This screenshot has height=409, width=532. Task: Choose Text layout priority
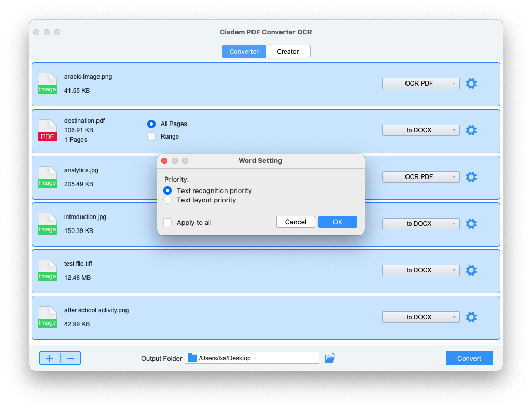pyautogui.click(x=167, y=200)
